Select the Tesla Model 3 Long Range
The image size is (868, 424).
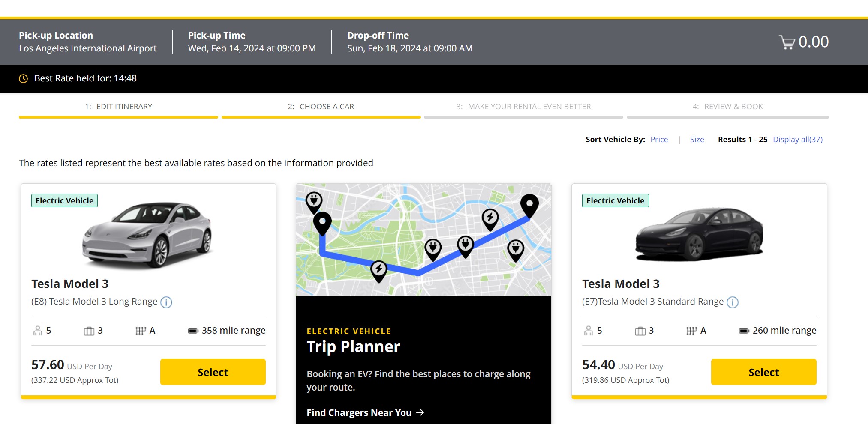point(213,372)
